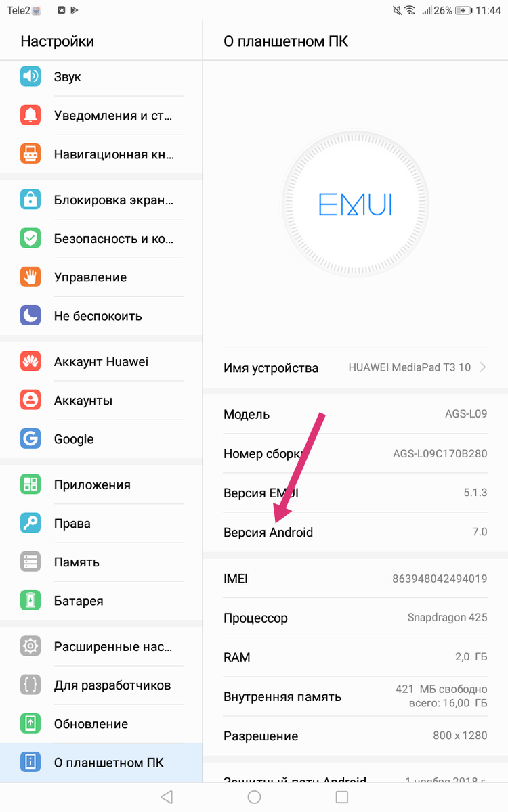
Task: Open Обновление settings entry
Action: (102, 723)
